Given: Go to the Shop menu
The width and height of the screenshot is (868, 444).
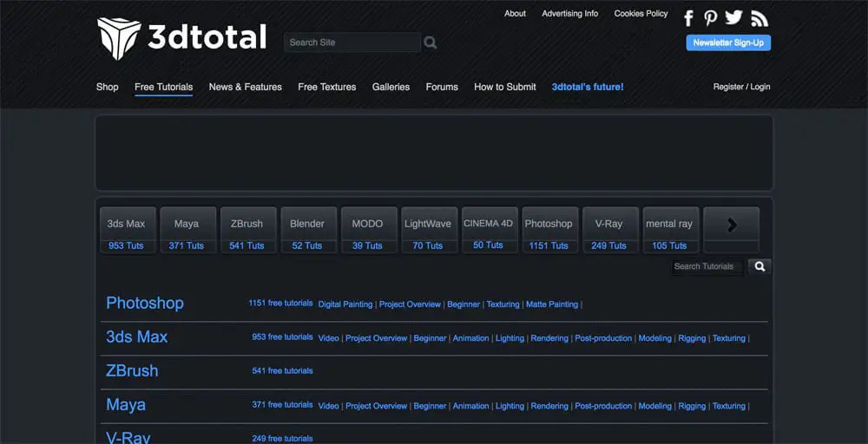Looking at the screenshot, I should tap(108, 87).
